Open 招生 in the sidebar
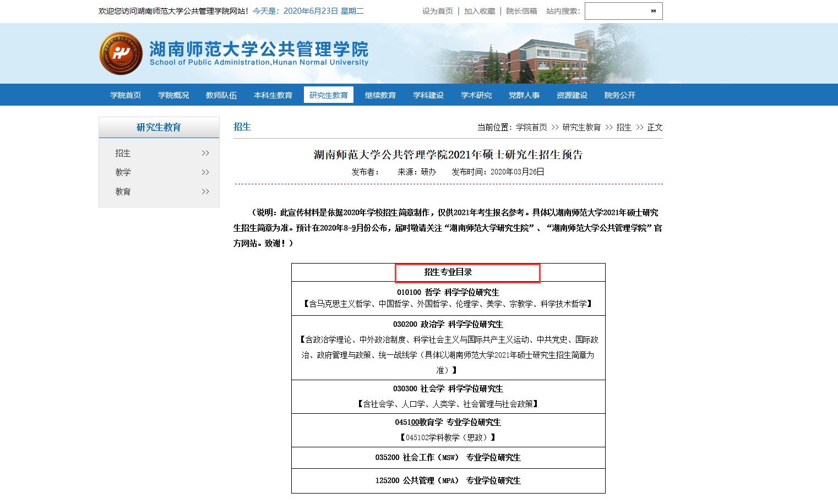Image resolution: width=838 pixels, height=504 pixels. pos(123,153)
